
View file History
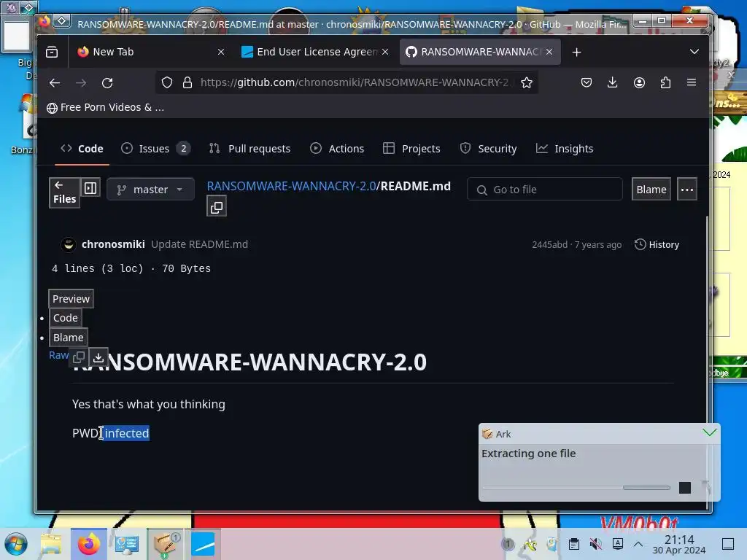click(x=657, y=245)
